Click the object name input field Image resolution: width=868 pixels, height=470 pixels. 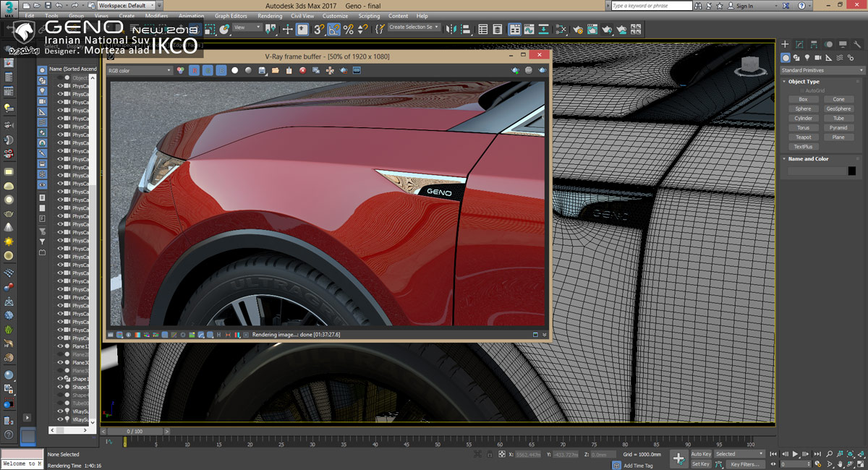click(817, 171)
